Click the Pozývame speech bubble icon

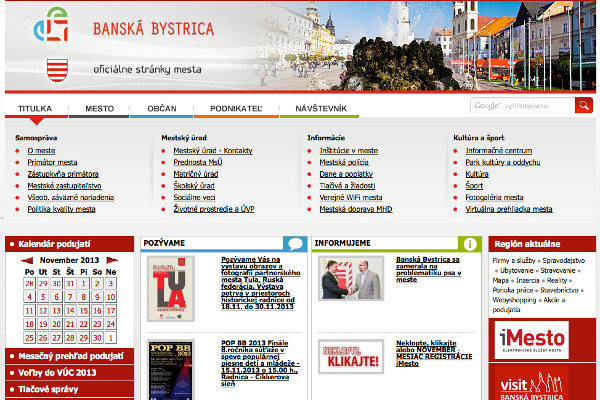pos(295,243)
